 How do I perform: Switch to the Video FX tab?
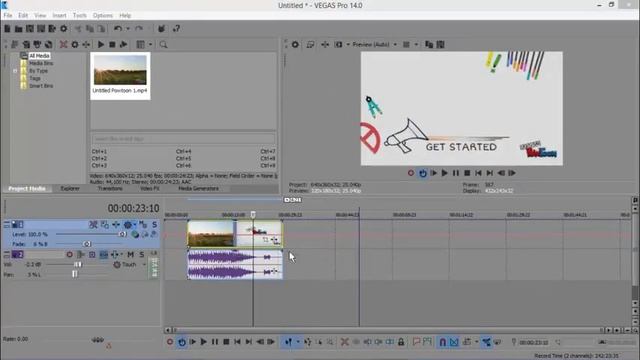pos(150,189)
